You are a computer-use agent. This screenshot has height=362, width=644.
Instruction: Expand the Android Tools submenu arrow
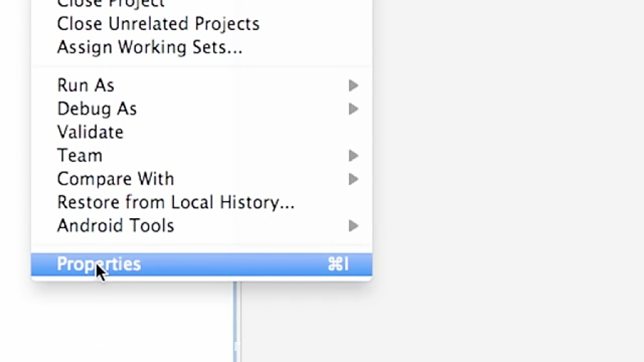point(353,226)
